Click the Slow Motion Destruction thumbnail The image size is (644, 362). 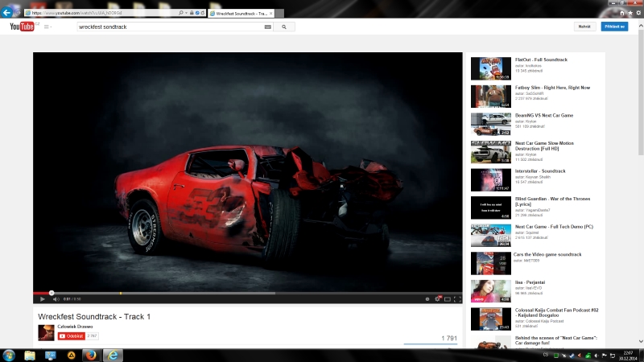pyautogui.click(x=491, y=152)
